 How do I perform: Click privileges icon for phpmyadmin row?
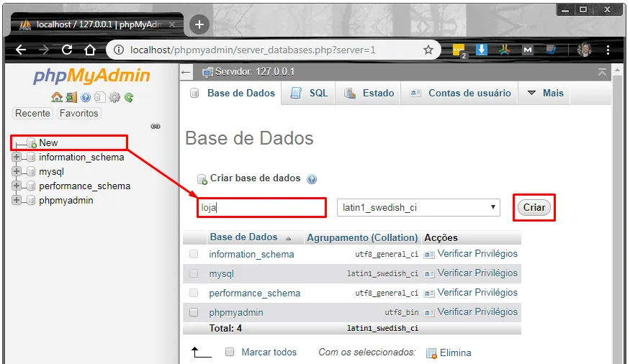[x=429, y=313]
